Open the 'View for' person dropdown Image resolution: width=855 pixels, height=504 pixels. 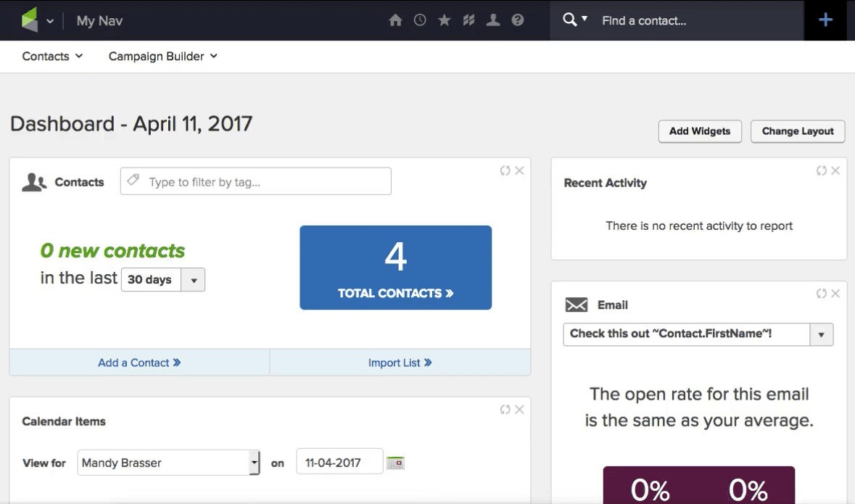tap(255, 462)
